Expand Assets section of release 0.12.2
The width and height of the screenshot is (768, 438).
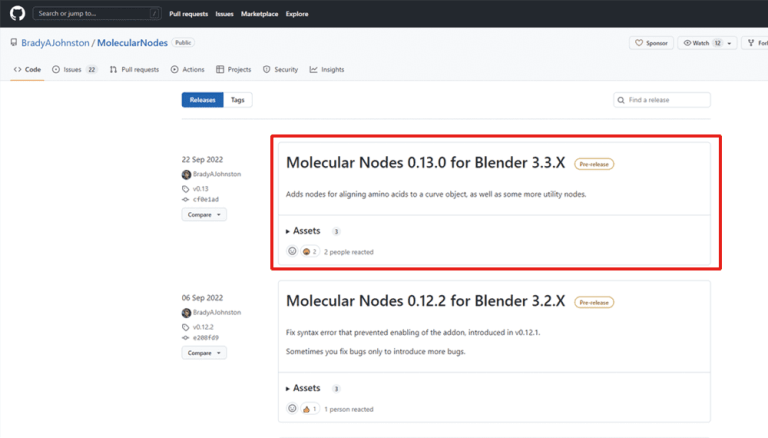click(303, 388)
